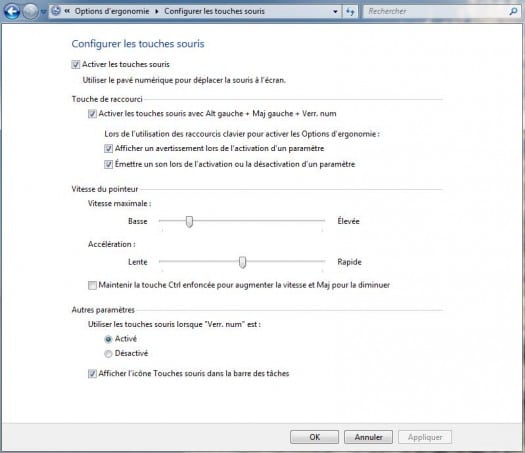Screen dimensions: 525x453
Task: Click the Appliquer button
Action: tap(425, 437)
